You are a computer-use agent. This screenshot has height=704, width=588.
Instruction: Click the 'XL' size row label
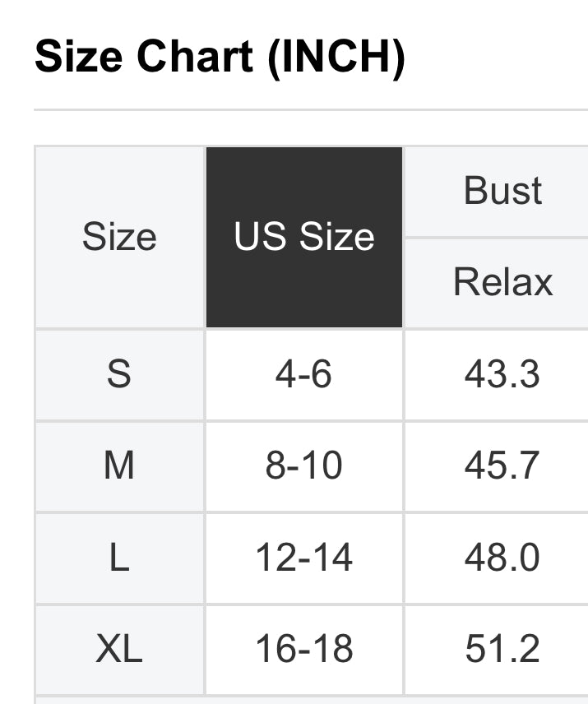point(119,650)
